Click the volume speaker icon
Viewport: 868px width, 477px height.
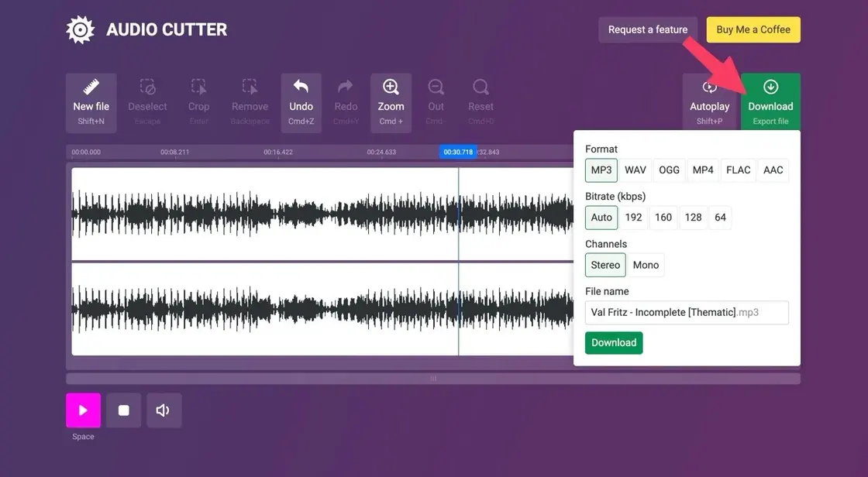pos(164,410)
